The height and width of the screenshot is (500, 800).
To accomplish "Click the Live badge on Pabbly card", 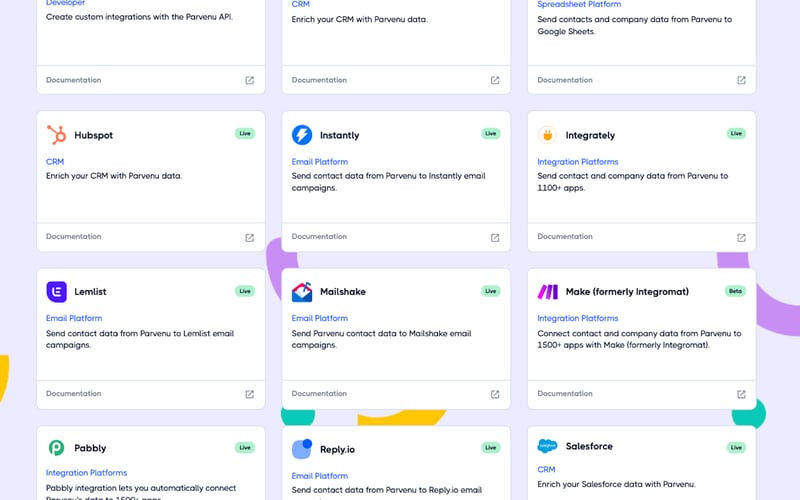I will (245, 448).
